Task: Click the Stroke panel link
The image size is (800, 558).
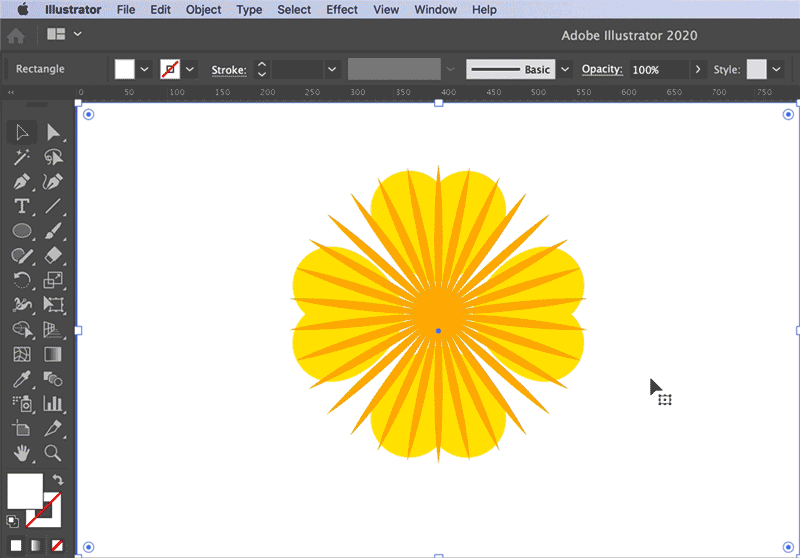Action: 228,70
